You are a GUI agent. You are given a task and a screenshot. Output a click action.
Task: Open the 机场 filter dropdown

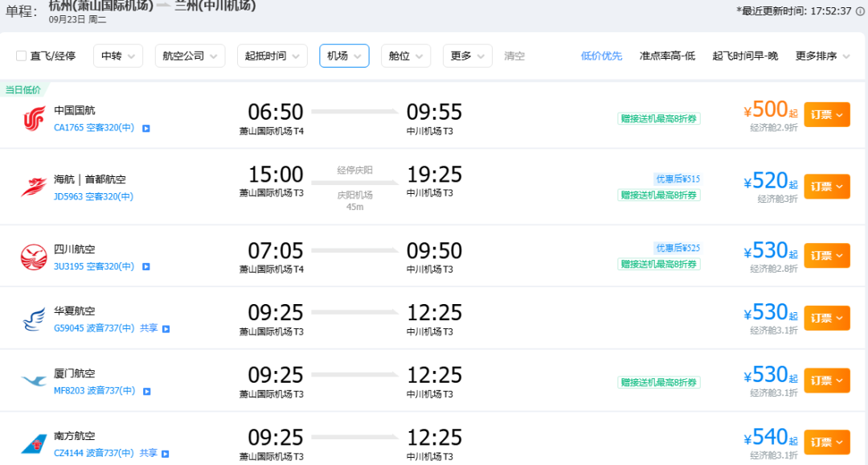(344, 56)
